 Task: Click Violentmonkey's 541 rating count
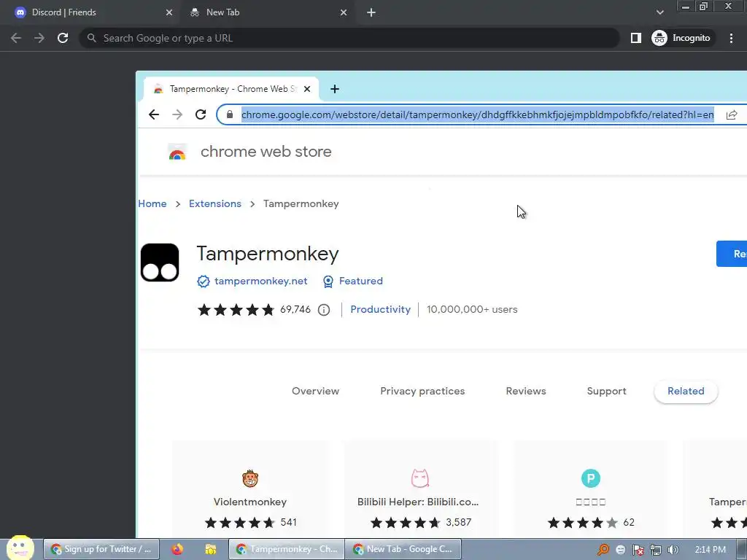[288, 522]
